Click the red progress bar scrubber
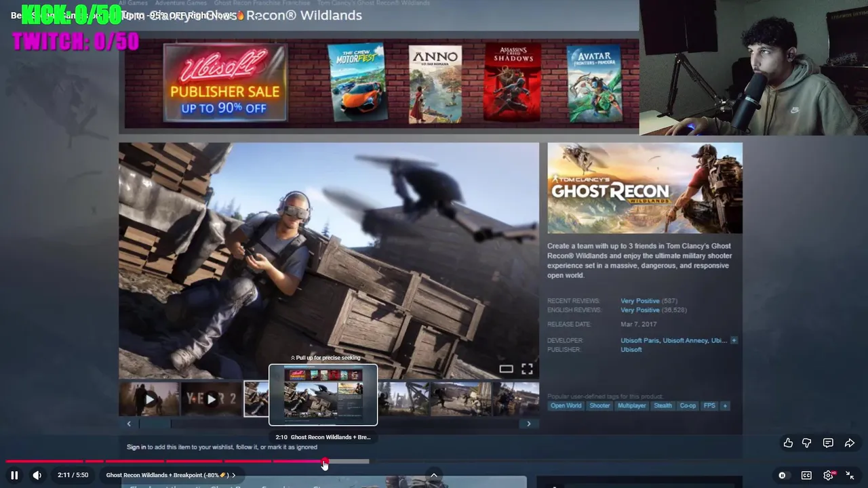 point(325,462)
